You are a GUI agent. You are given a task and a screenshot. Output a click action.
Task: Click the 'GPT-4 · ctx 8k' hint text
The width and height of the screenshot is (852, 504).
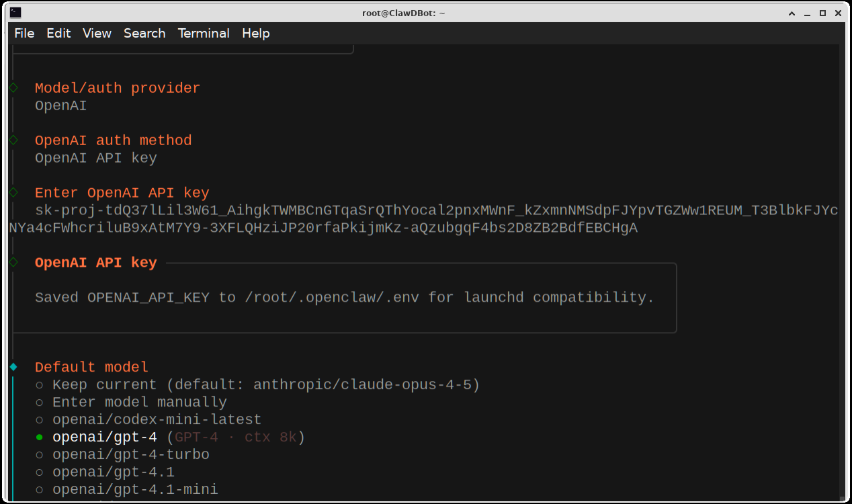236,437
